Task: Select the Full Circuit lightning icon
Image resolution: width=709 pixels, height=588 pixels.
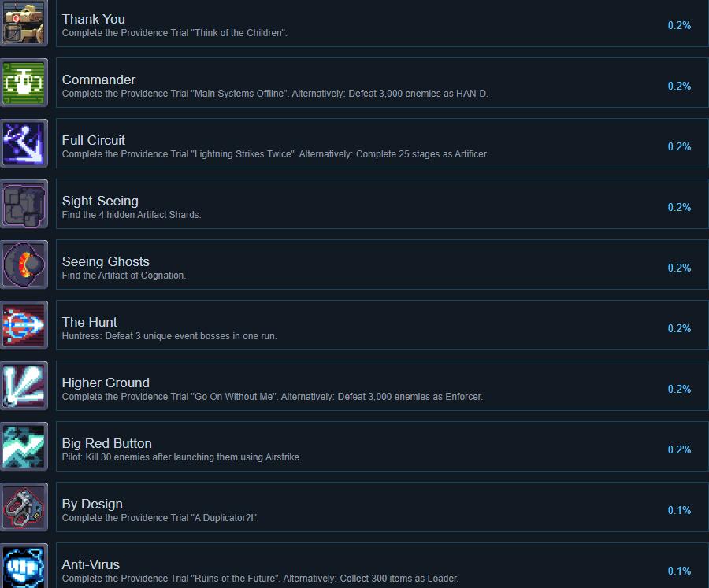Action: [x=24, y=143]
